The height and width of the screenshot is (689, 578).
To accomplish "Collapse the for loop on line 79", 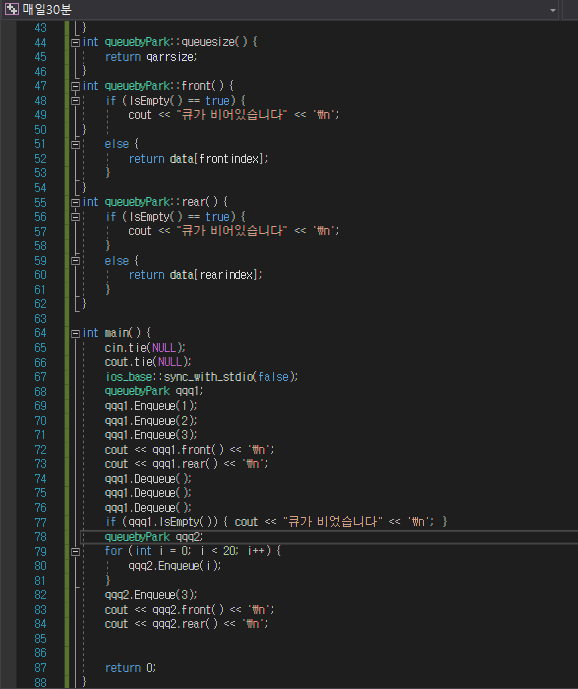I will tap(75, 551).
